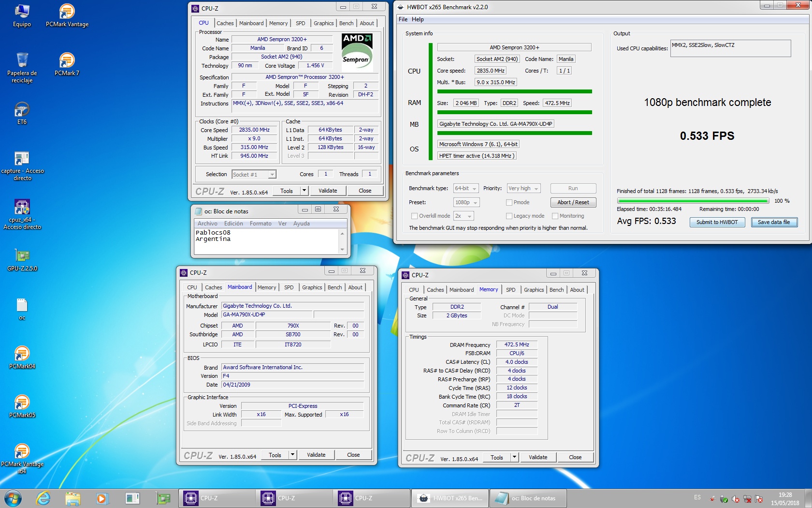Click the greyed Run button in HWBOT

pyautogui.click(x=573, y=188)
